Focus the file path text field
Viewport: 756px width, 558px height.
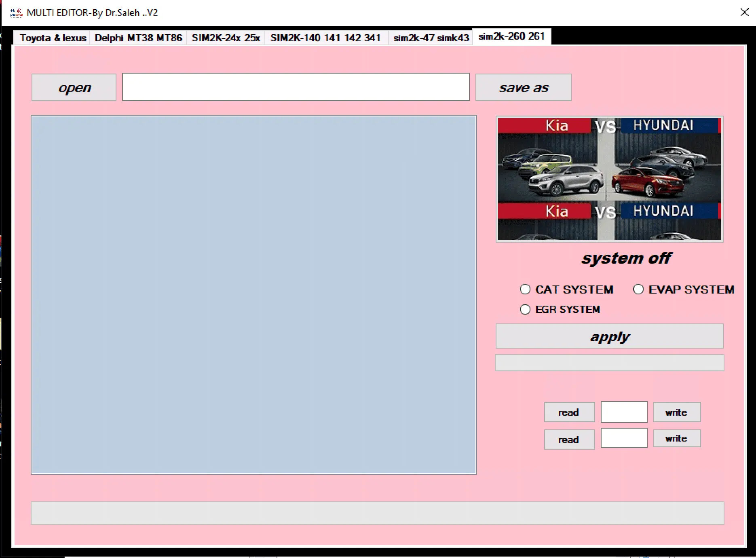click(296, 87)
